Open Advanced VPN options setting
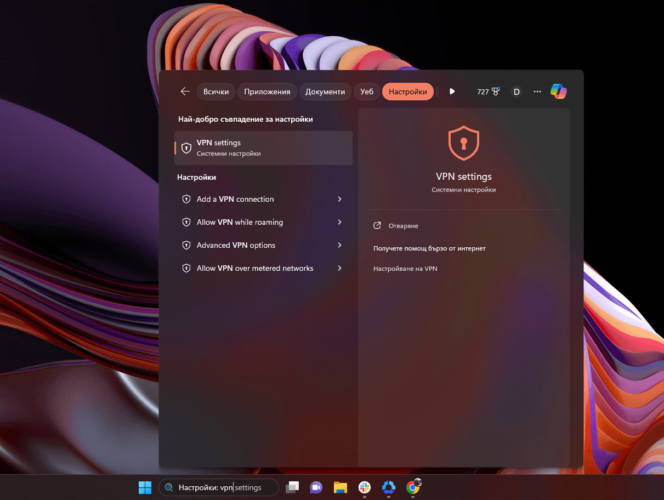Viewport: 664px width, 500px height. pyautogui.click(x=263, y=245)
